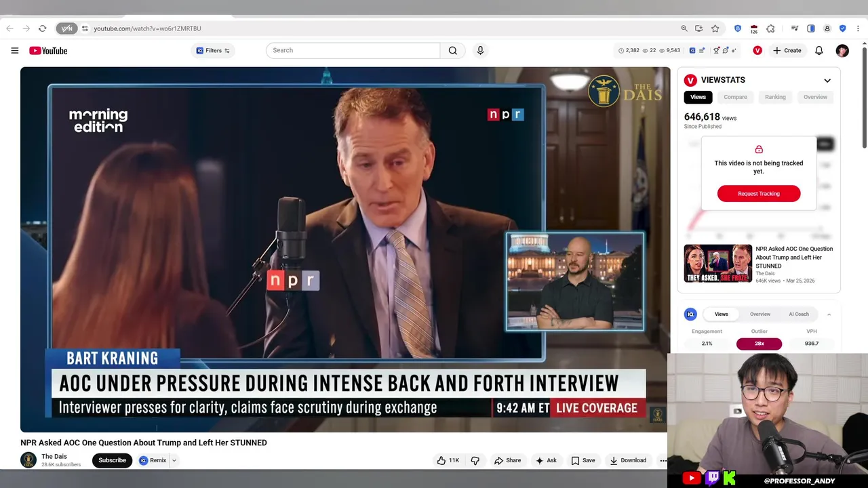The image size is (868, 488).
Task: Go to YouTube home via logo
Action: coord(48,51)
